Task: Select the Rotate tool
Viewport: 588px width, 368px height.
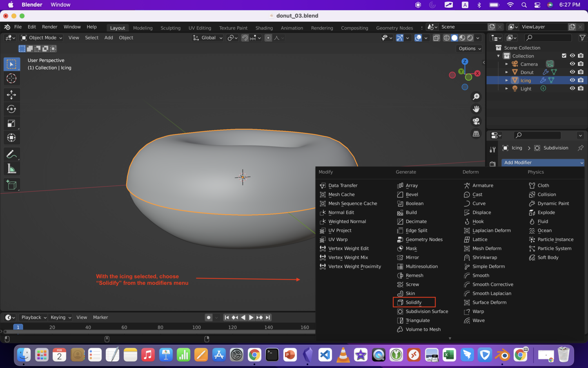Action: [11, 109]
